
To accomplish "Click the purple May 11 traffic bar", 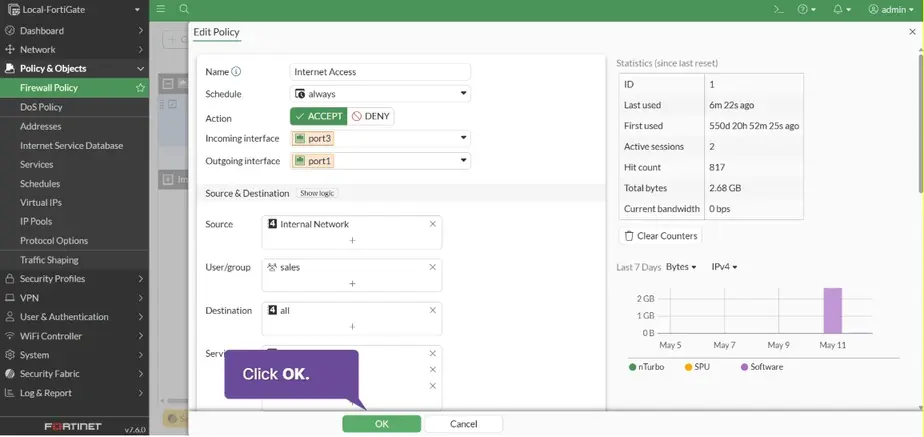I will coord(833,310).
